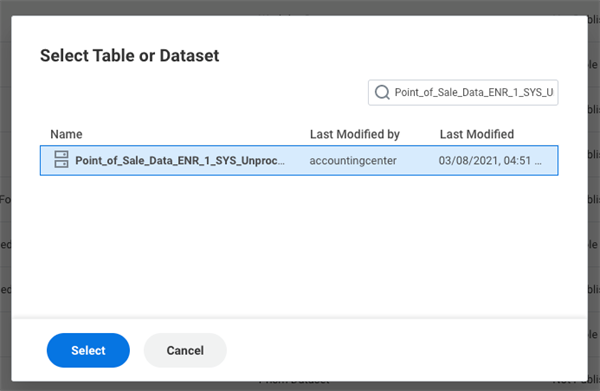Cancel the Select Table or Dataset dialog

(x=185, y=350)
